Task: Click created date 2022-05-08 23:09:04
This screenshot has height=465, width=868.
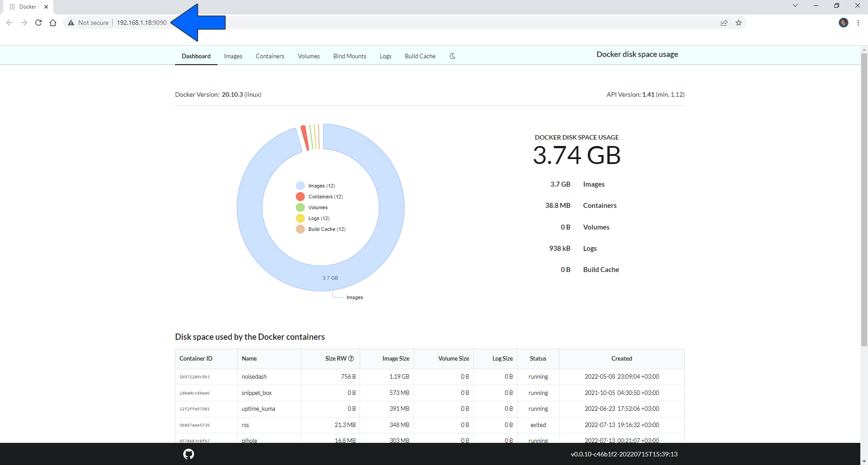Action: (x=622, y=376)
